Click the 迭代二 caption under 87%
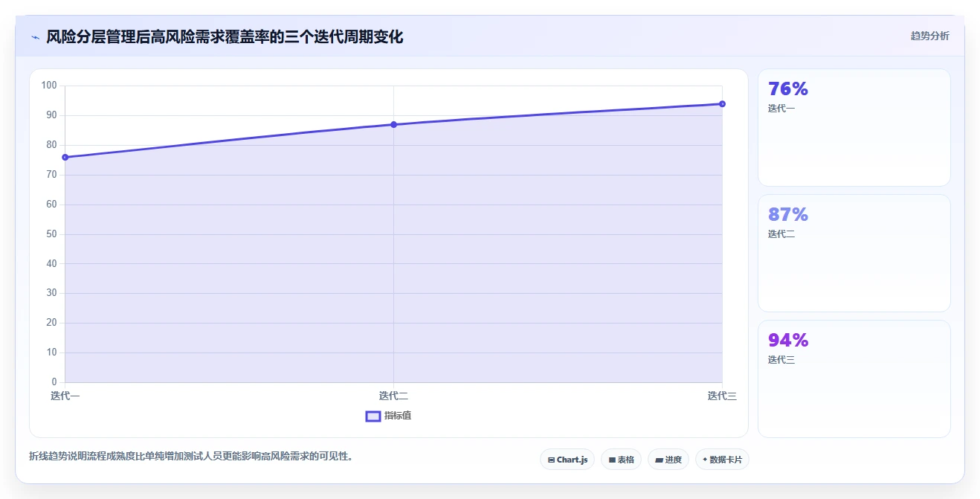This screenshot has height=499, width=980. coord(781,234)
